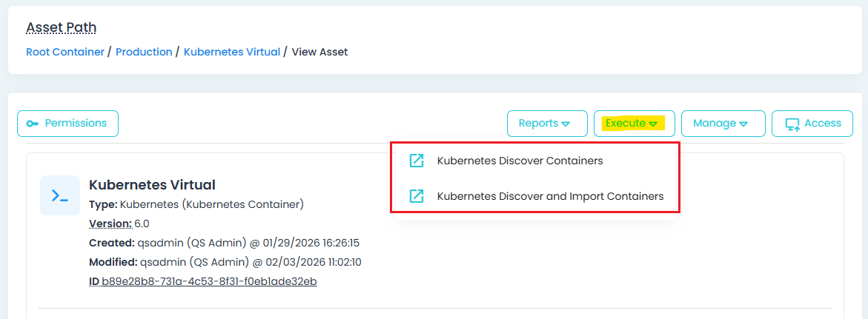This screenshot has width=868, height=319.
Task: Click the Asset Path heading
Action: [x=62, y=27]
